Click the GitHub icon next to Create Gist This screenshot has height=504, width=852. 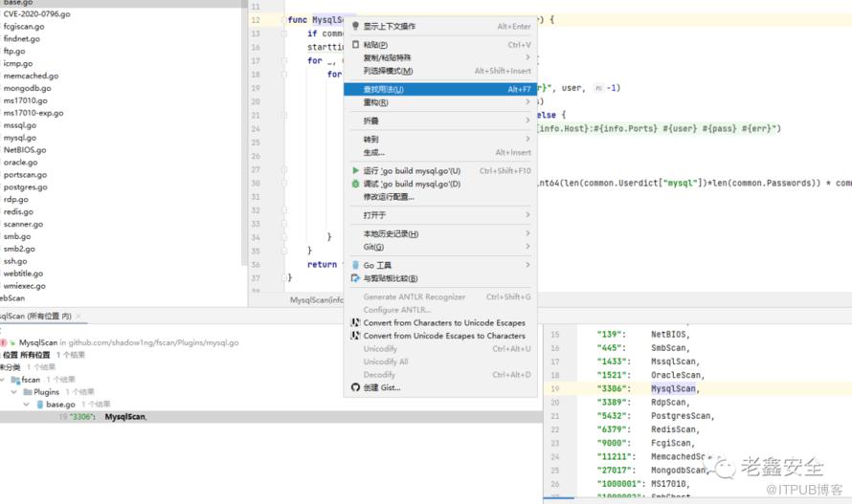pyautogui.click(x=356, y=387)
